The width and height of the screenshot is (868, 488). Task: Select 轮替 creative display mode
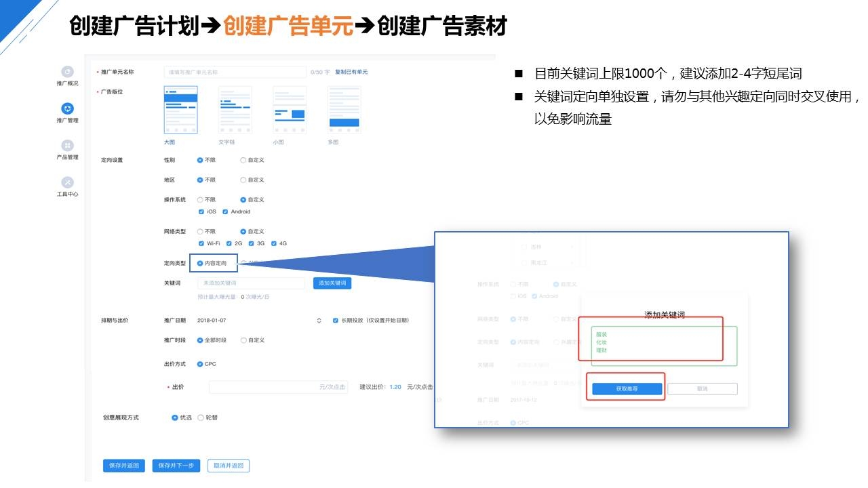[x=201, y=418]
